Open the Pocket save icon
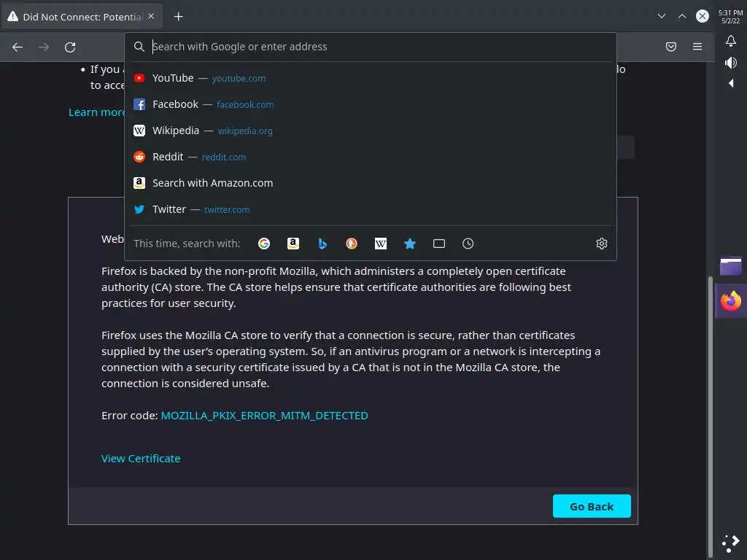Screen dimensions: 747x560 click(671, 47)
